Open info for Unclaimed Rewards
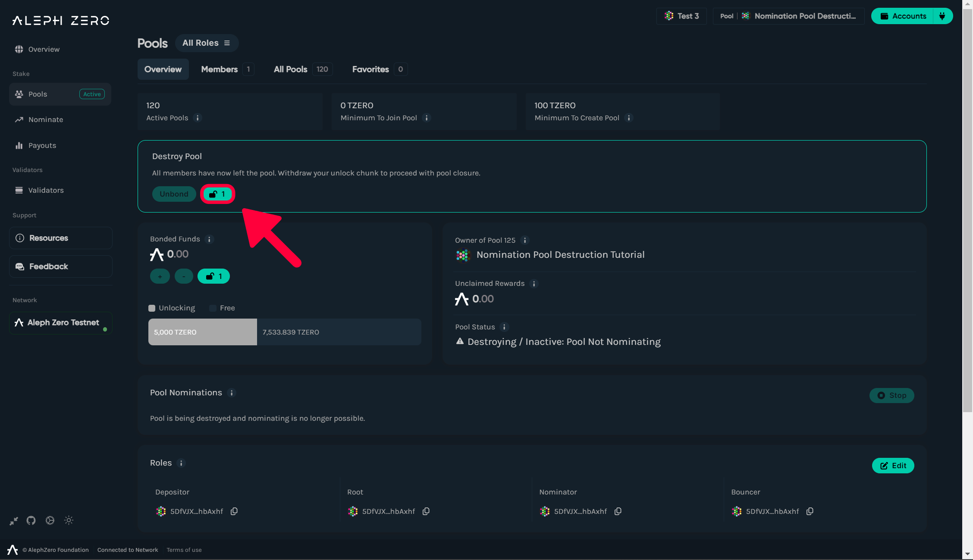 tap(534, 284)
